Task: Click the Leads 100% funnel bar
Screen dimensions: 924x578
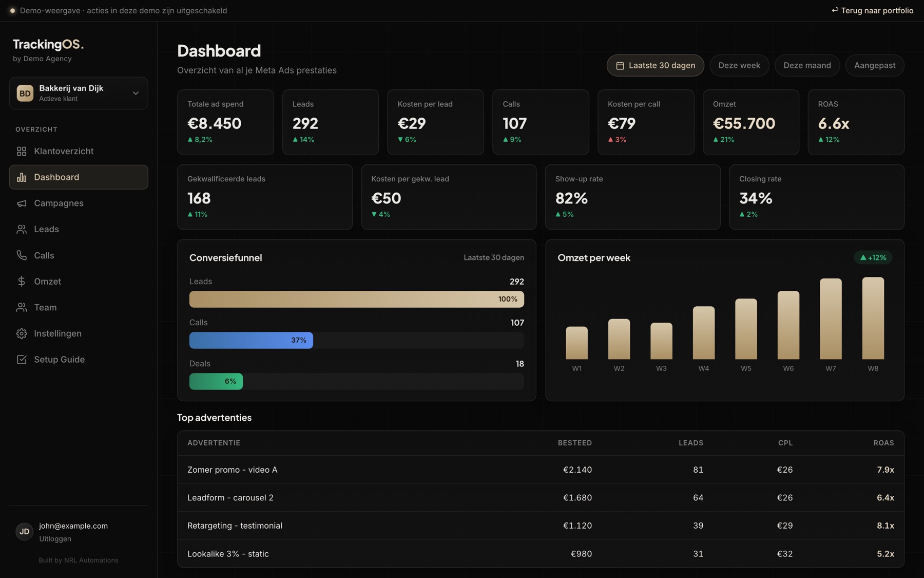Action: pyautogui.click(x=357, y=300)
